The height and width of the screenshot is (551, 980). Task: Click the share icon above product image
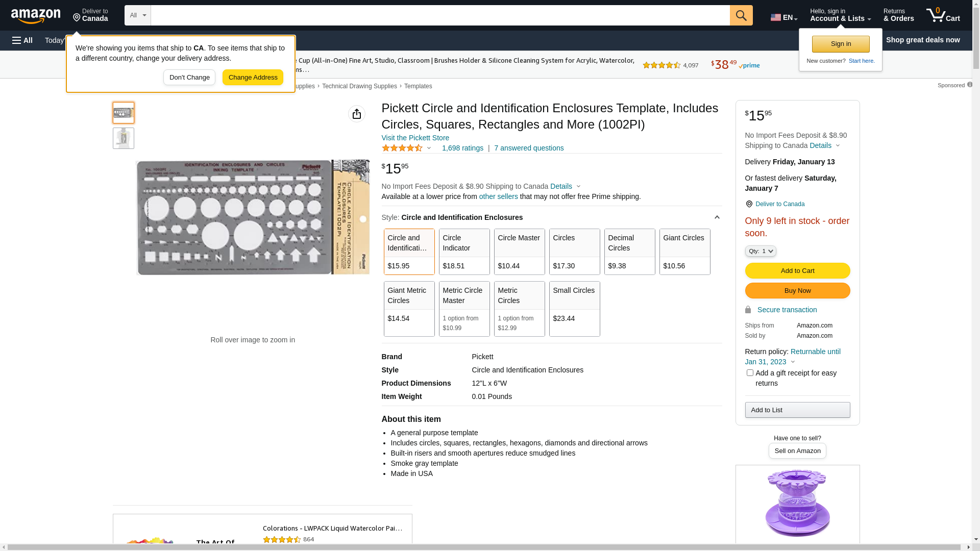(x=356, y=114)
